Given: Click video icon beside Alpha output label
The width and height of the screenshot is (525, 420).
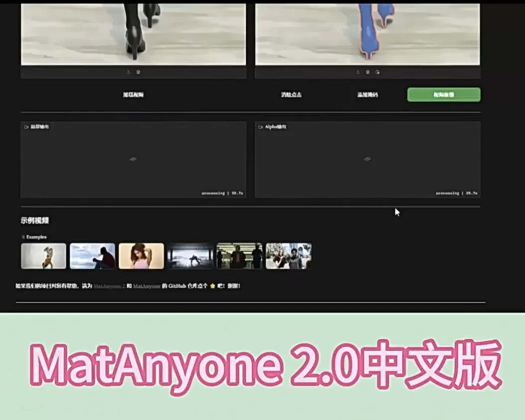Looking at the screenshot, I should coord(260,127).
